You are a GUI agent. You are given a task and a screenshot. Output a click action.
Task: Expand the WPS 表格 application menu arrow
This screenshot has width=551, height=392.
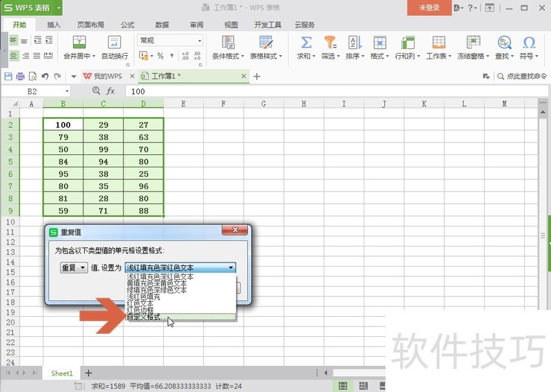click(x=59, y=8)
